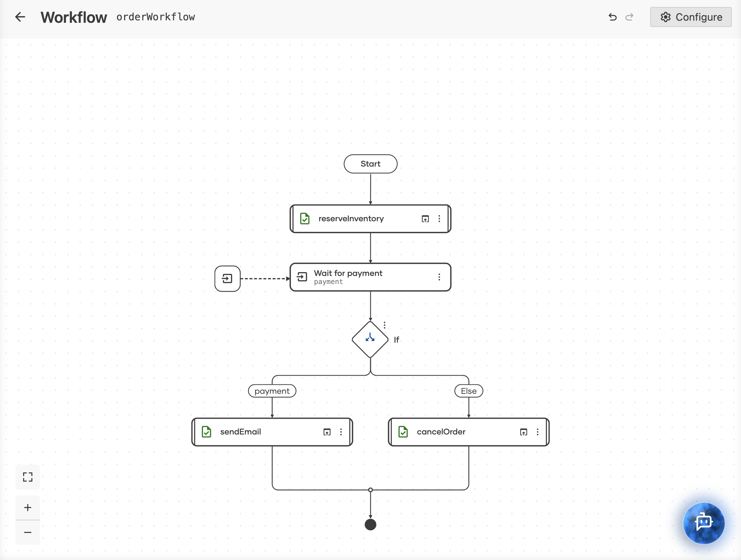Select the Wait for payment title
This screenshot has height=560, width=741.
coord(348,273)
